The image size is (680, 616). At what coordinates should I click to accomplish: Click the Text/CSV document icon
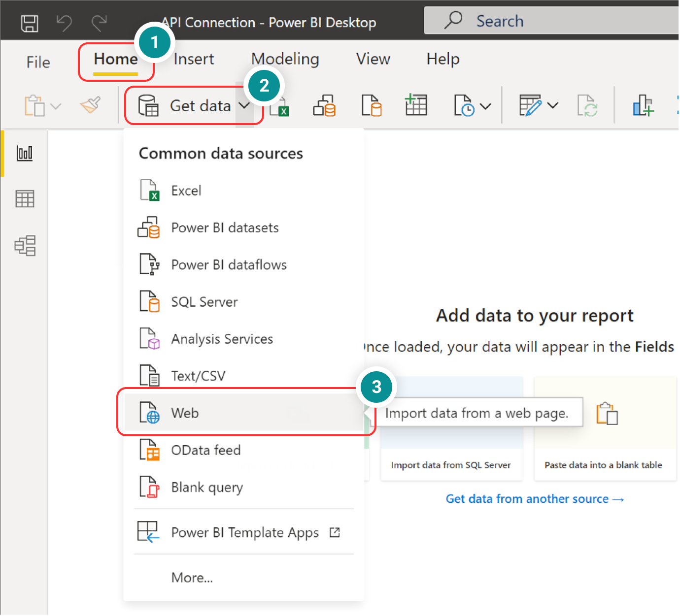[149, 375]
